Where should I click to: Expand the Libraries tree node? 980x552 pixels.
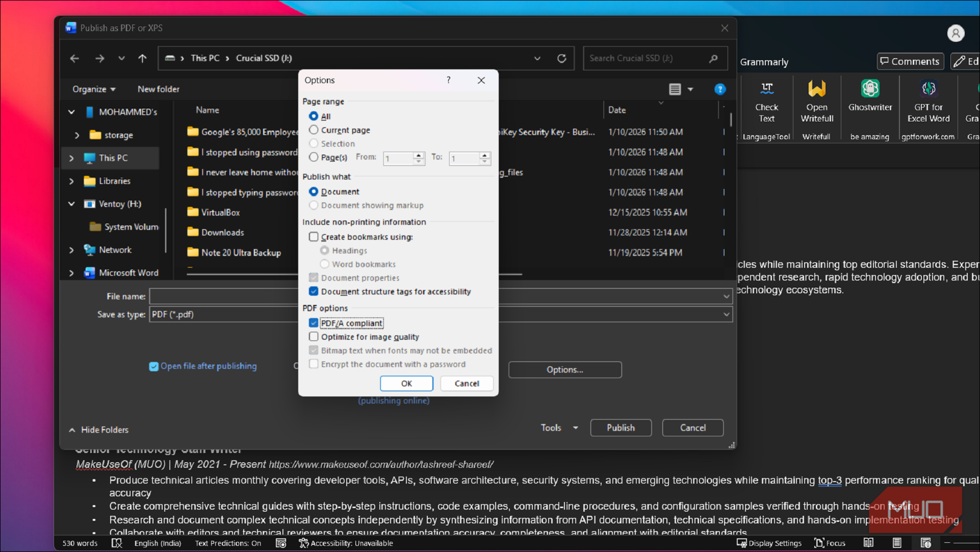tap(71, 181)
